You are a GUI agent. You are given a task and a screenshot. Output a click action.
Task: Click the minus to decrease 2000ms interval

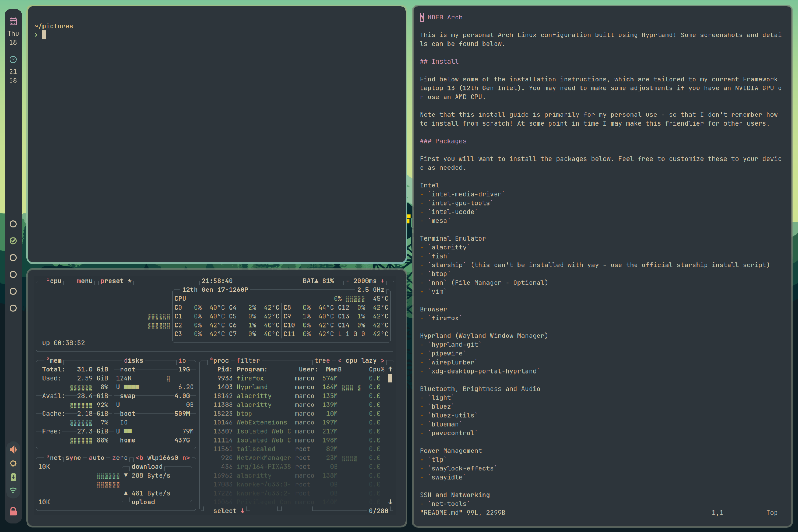click(347, 281)
